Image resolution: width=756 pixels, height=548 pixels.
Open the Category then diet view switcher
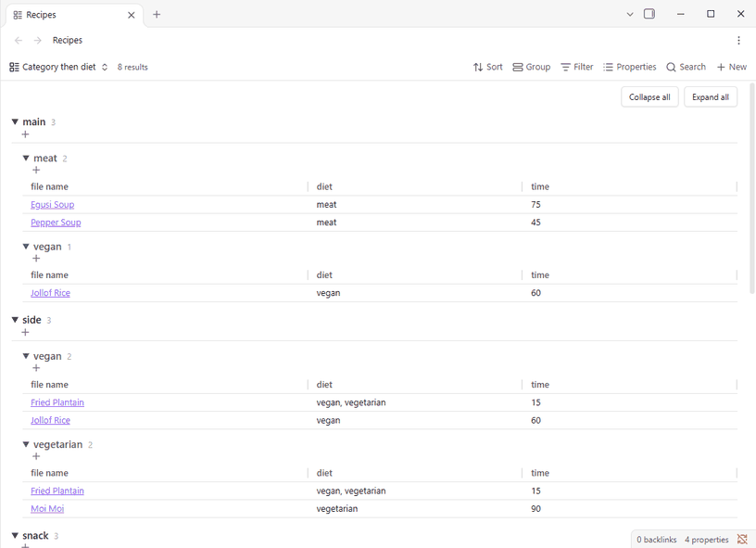(x=58, y=67)
